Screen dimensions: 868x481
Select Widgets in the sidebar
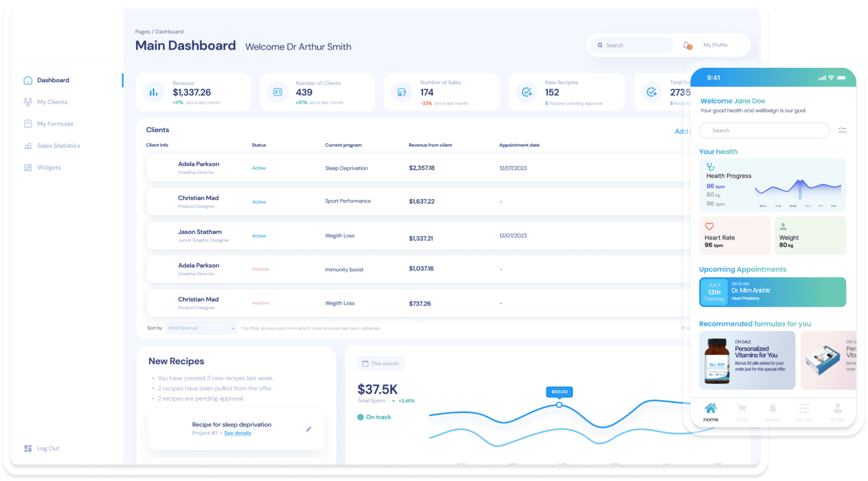[x=49, y=168]
